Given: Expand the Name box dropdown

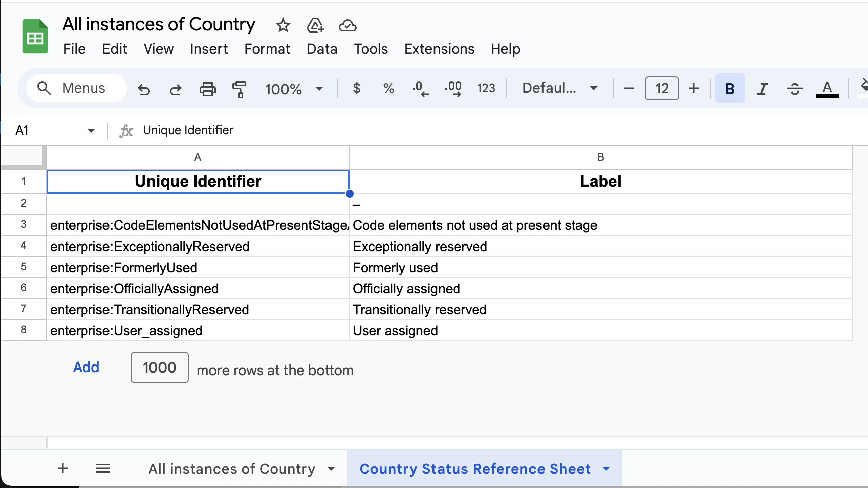Looking at the screenshot, I should click(91, 130).
